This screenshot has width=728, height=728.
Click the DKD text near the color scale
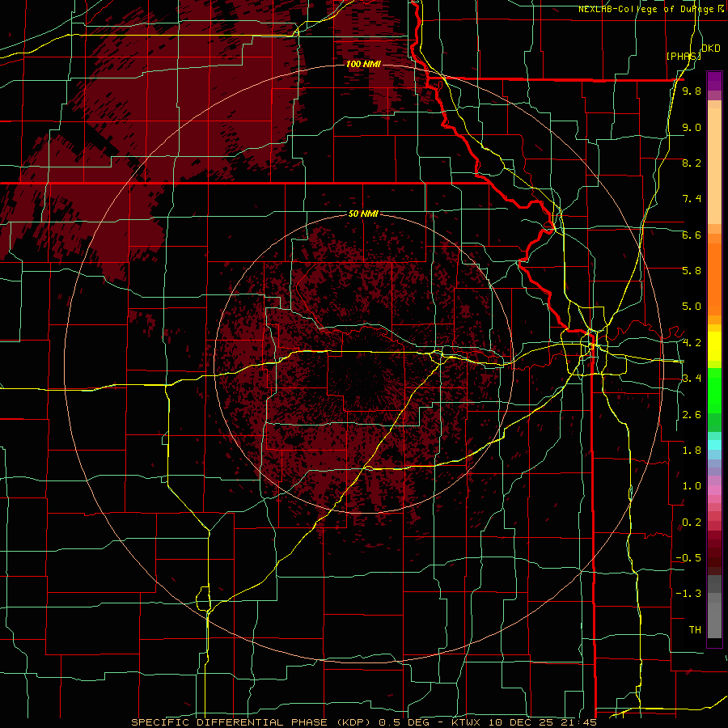point(711,48)
